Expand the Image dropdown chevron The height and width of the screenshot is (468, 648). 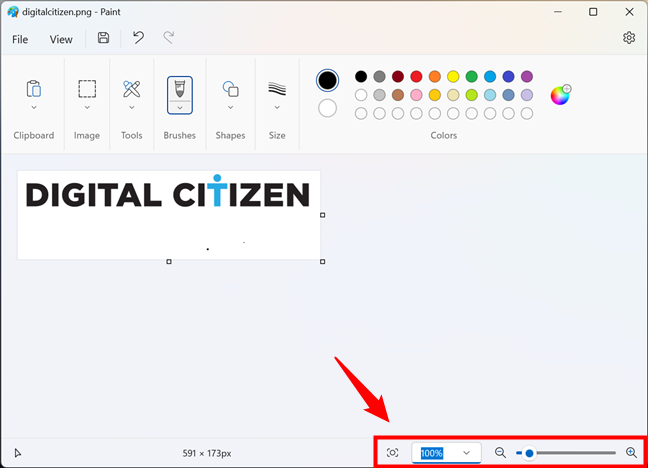(87, 107)
